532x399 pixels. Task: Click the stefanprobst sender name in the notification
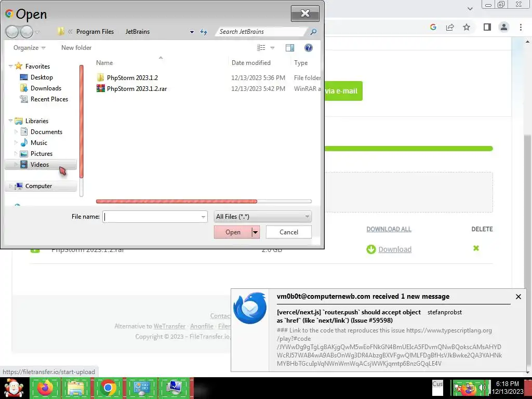pyautogui.click(x=445, y=312)
